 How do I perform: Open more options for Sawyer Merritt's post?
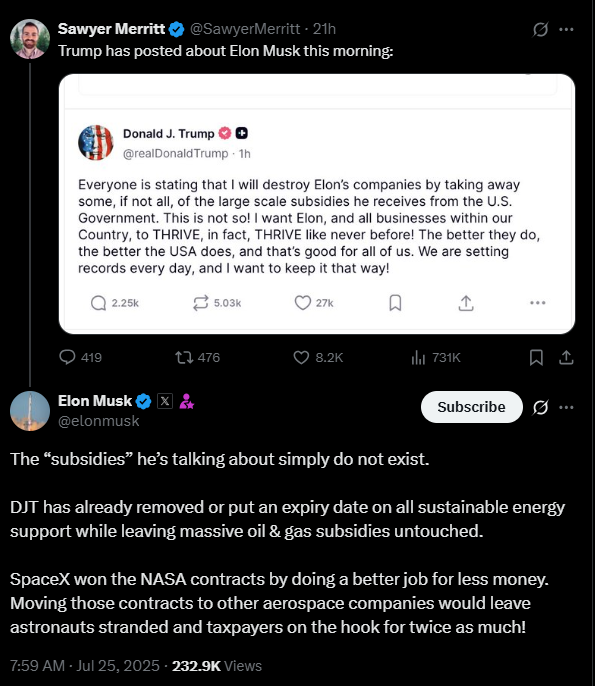[566, 29]
